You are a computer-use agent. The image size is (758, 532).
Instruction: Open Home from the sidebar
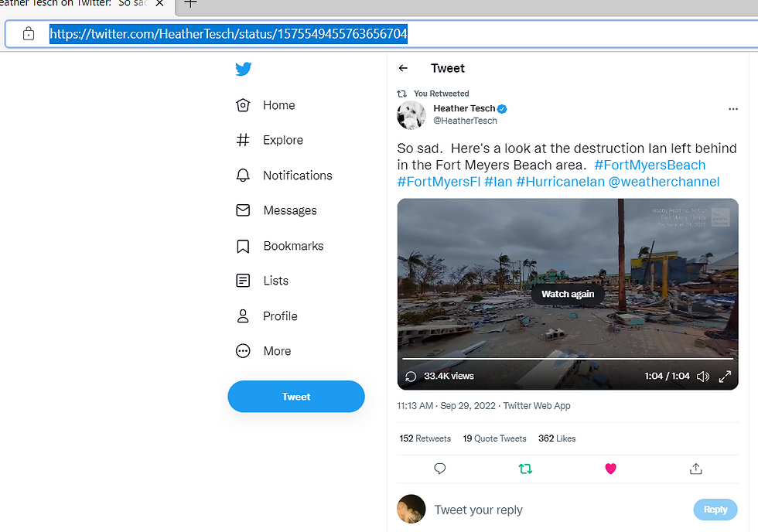(x=265, y=105)
